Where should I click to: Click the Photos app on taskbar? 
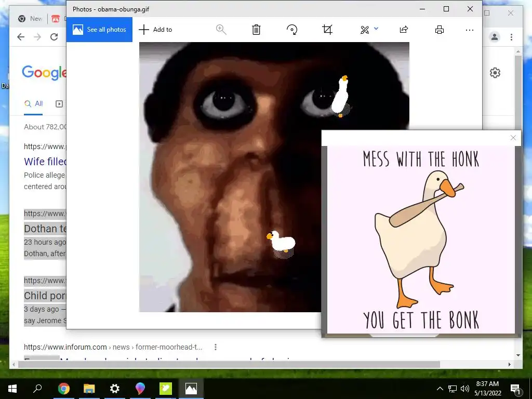[191, 389]
